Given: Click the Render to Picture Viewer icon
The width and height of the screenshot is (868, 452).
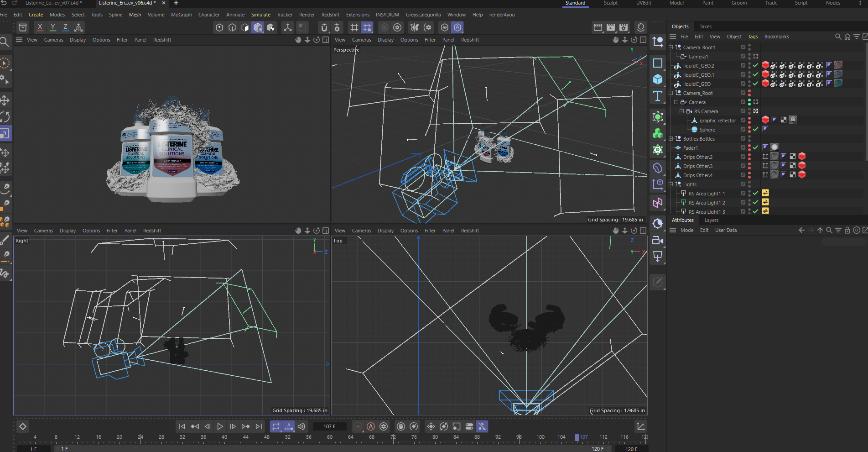Looking at the screenshot, I should (611, 27).
